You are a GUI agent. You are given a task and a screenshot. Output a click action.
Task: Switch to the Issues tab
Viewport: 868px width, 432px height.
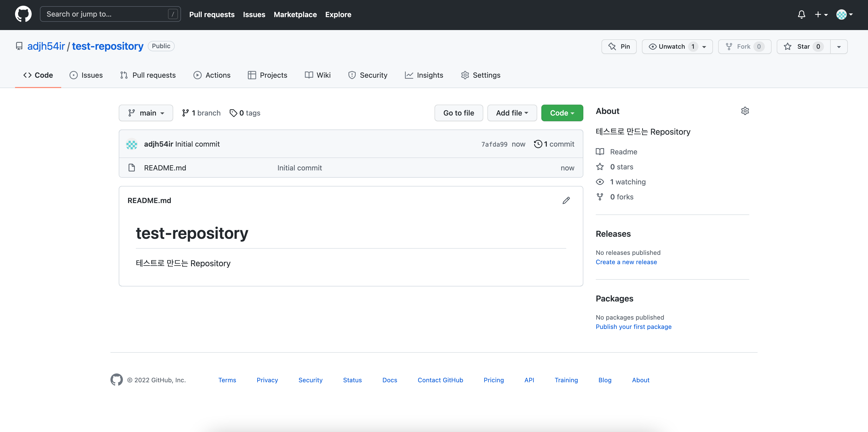click(x=86, y=75)
